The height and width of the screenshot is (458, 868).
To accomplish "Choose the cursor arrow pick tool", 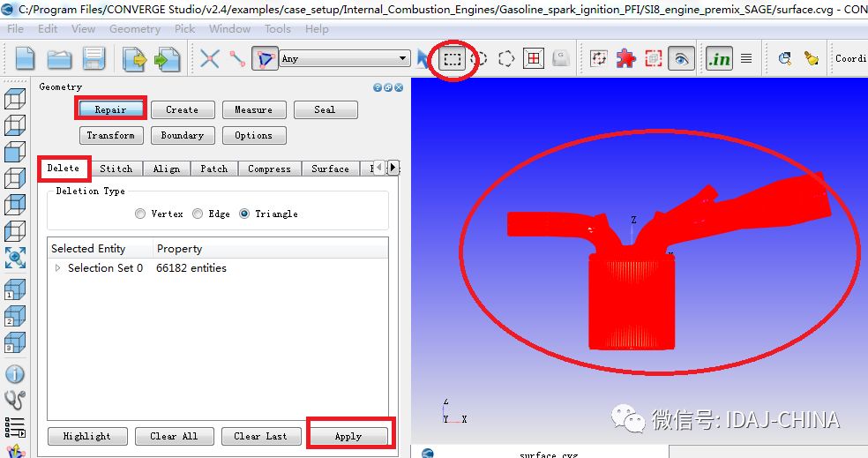I will pyautogui.click(x=423, y=58).
